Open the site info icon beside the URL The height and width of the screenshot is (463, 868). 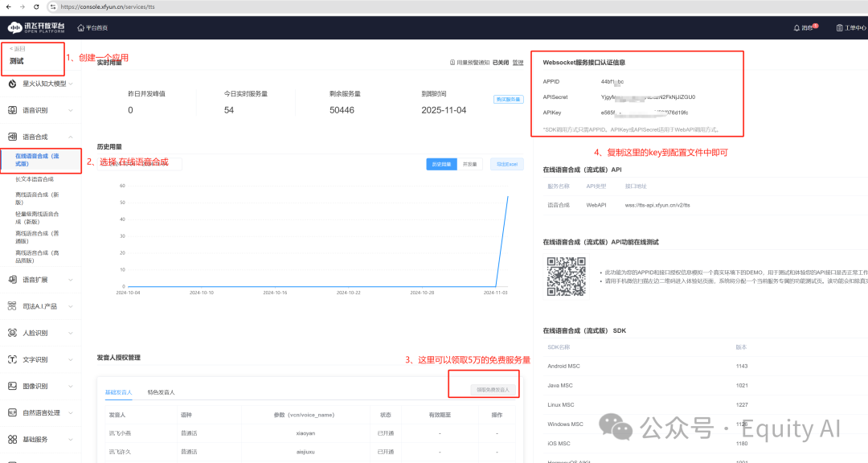[x=52, y=6]
